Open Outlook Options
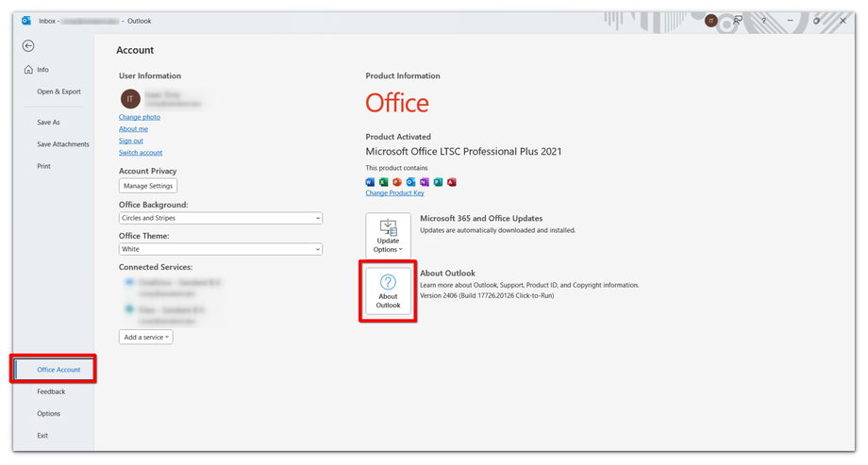 (x=49, y=413)
